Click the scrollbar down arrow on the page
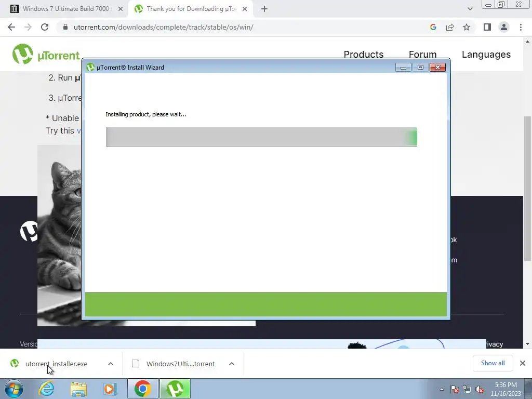This screenshot has height=399, width=532. 527,344
